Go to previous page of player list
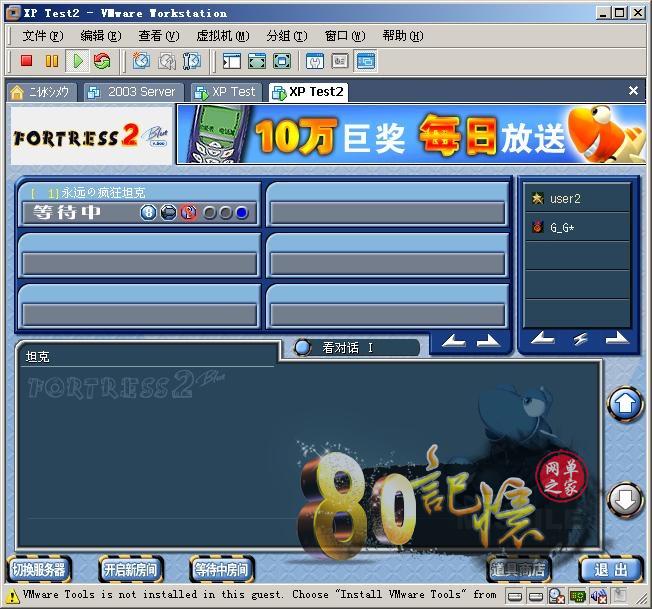652x609 pixels. [542, 340]
